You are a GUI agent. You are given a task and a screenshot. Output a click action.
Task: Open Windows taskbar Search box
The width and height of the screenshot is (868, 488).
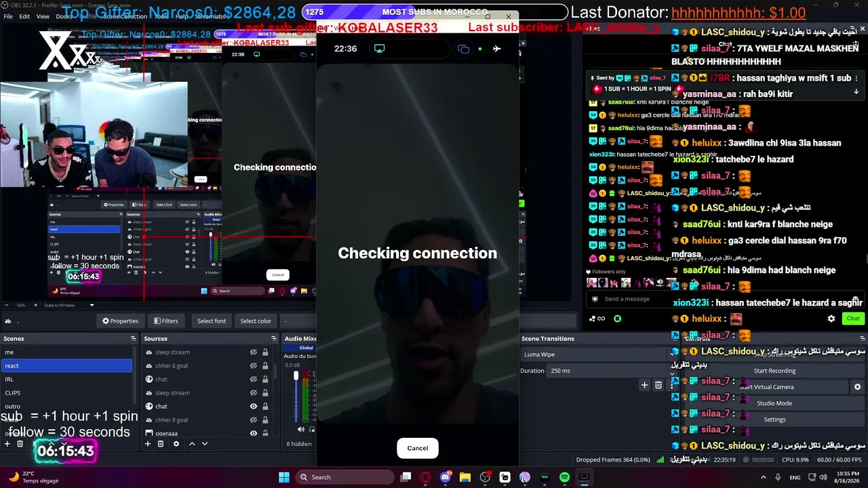click(345, 477)
